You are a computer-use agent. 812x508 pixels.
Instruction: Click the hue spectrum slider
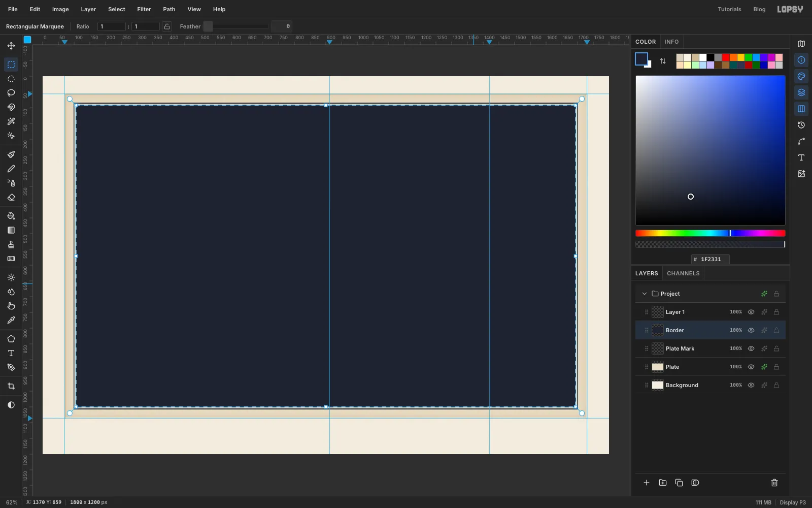click(710, 233)
